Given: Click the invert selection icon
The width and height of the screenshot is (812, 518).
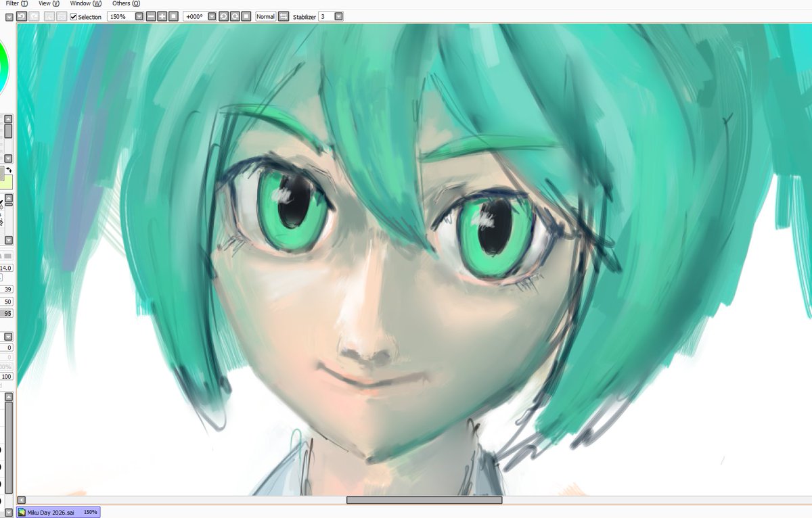Looking at the screenshot, I should coord(62,16).
